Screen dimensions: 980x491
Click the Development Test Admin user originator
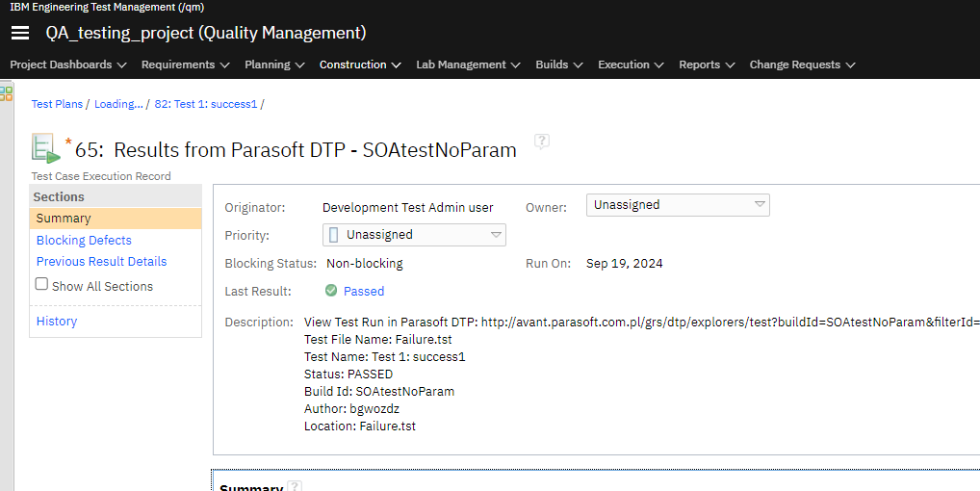coord(407,207)
